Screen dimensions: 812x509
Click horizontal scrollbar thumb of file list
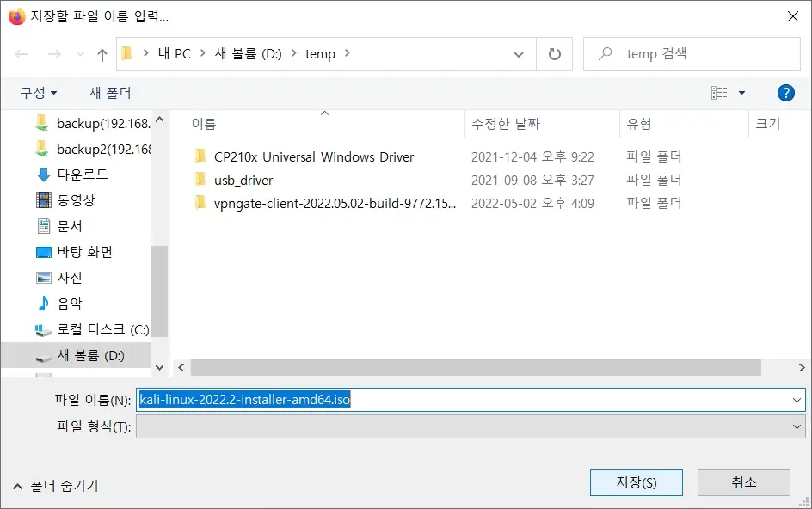(x=476, y=368)
